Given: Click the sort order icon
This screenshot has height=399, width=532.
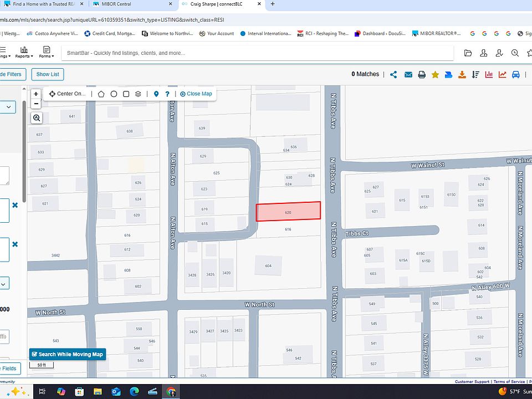Looking at the screenshot, I should [475, 75].
